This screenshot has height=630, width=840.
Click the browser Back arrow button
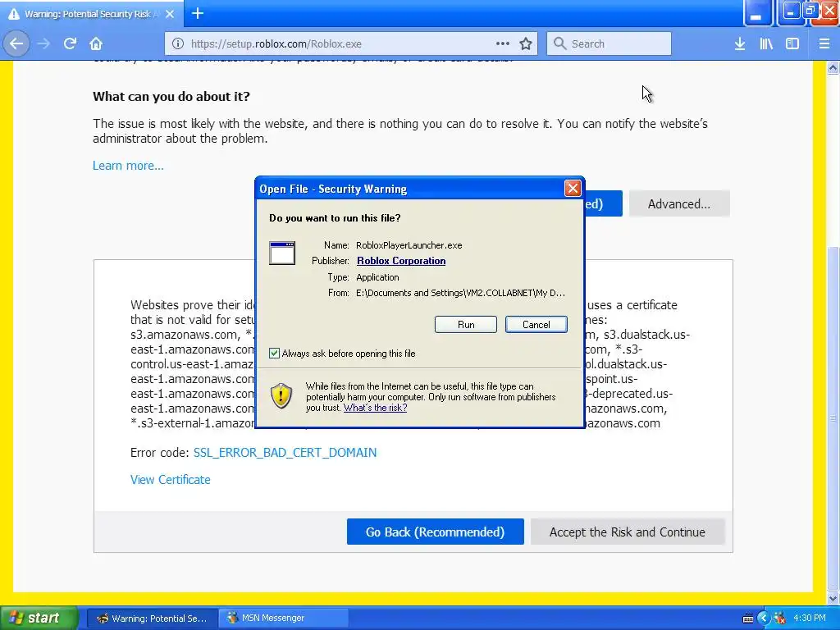(x=16, y=43)
